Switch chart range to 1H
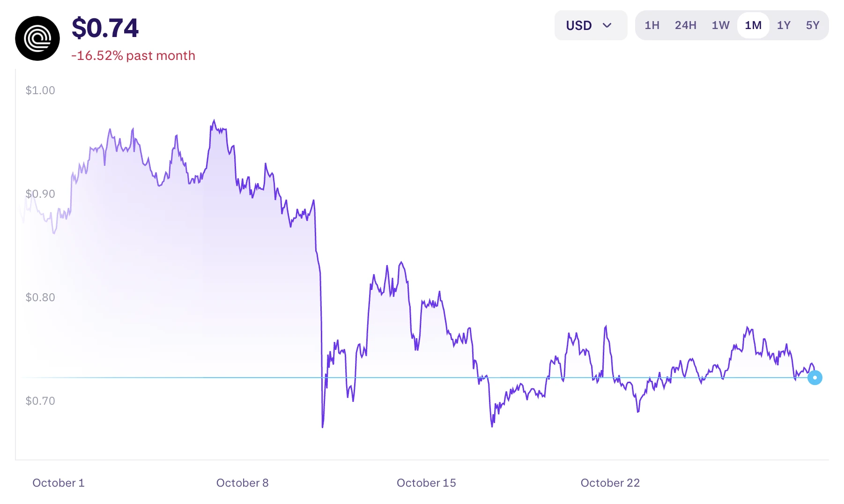 coord(652,25)
